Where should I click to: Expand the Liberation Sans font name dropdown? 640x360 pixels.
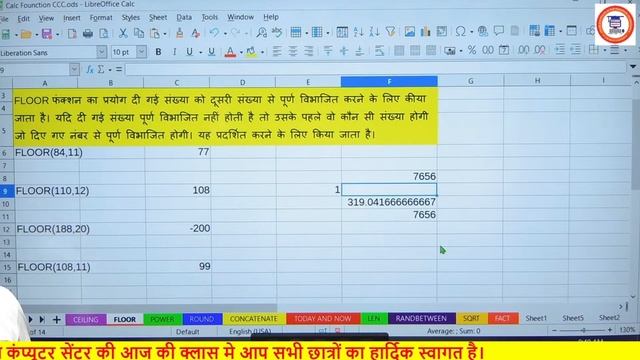[x=101, y=52]
